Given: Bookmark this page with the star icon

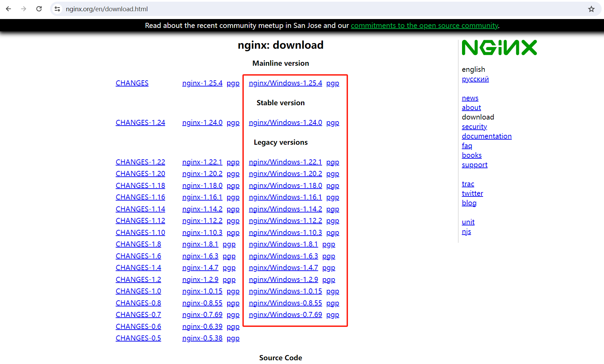Looking at the screenshot, I should coord(591,9).
